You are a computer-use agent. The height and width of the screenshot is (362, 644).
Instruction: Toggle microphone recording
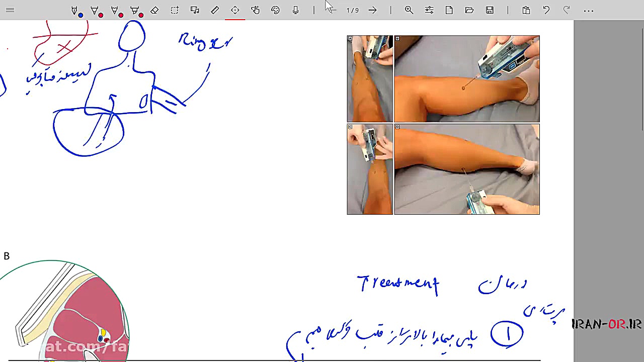295,11
